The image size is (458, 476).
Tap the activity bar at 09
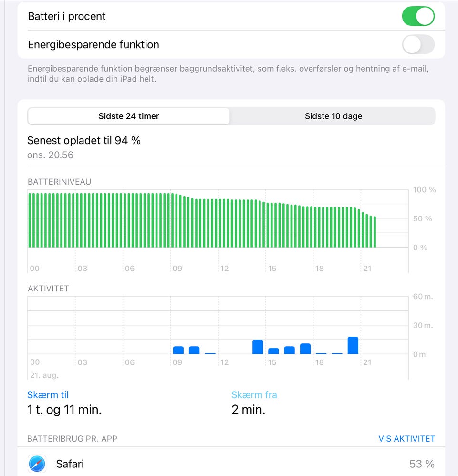tap(178, 350)
